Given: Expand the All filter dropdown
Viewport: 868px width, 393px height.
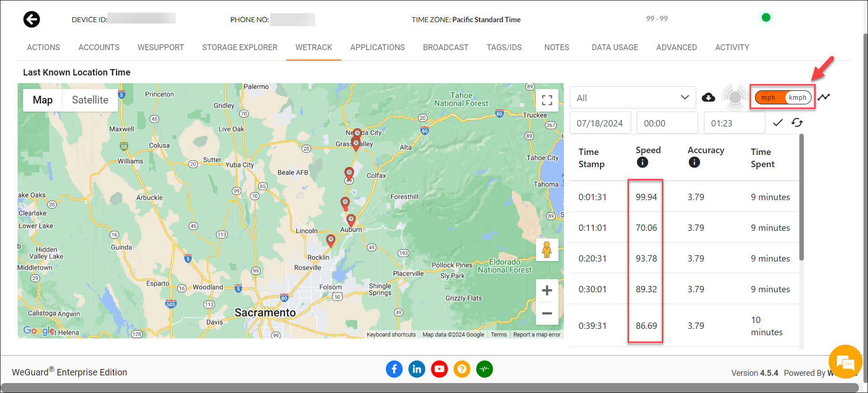Looking at the screenshot, I should tap(633, 98).
